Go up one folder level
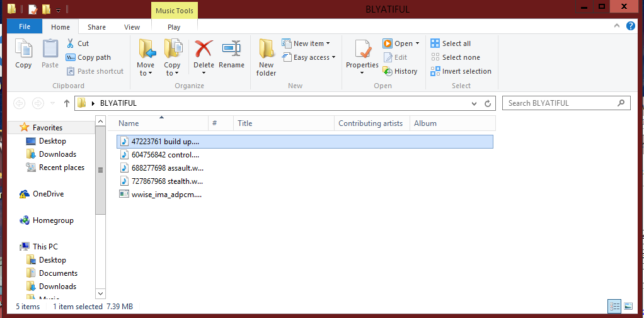Image resolution: width=644 pixels, height=318 pixels. [x=67, y=103]
